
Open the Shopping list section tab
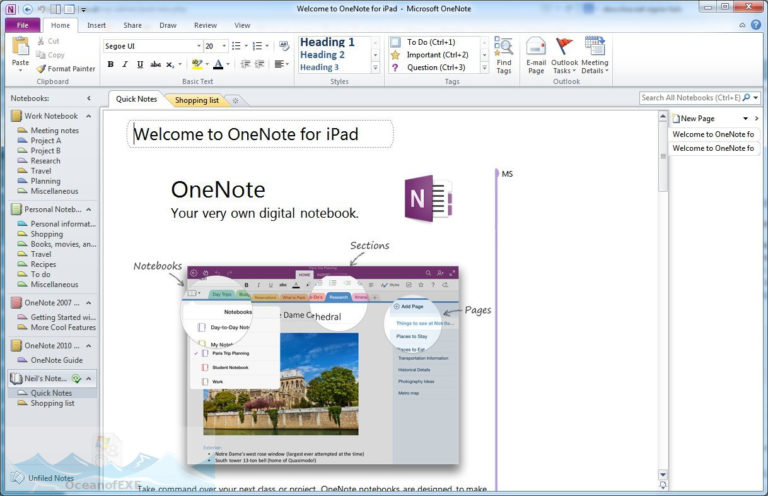pyautogui.click(x=197, y=100)
